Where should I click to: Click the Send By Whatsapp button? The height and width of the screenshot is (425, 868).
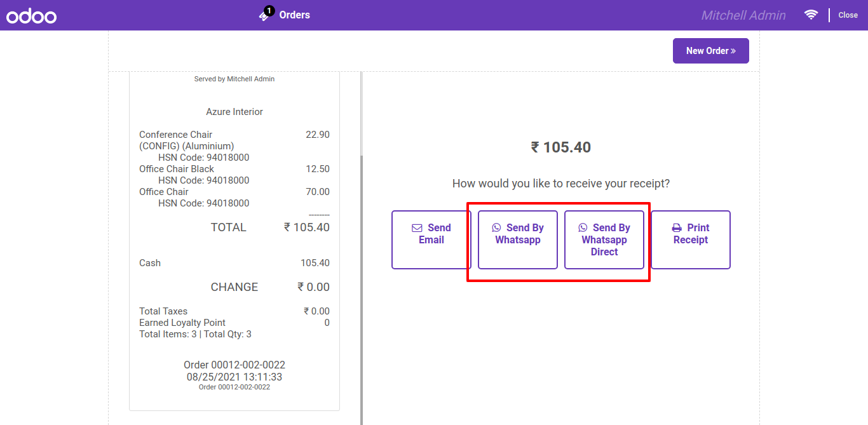tap(518, 239)
